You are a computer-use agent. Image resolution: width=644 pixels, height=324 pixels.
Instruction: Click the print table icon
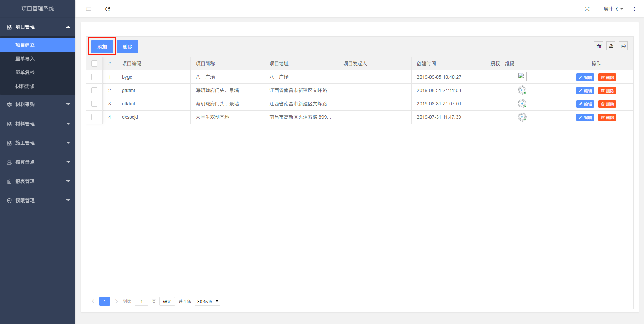623,46
